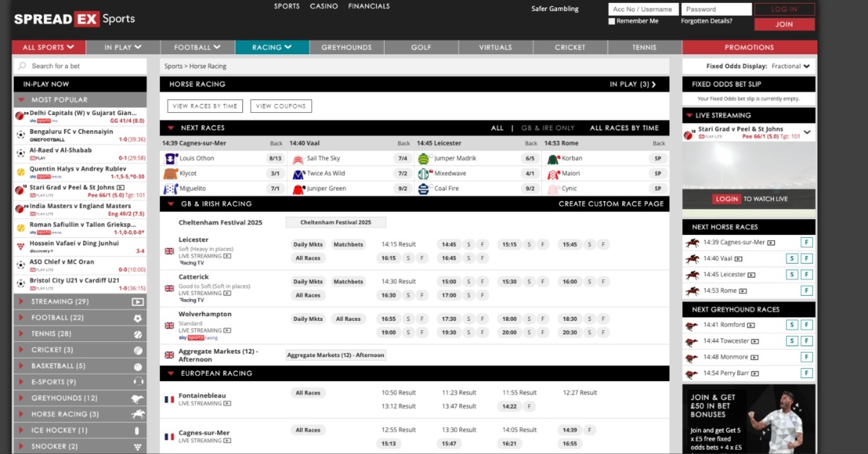Click the video stream icon next to 14:53 Rome
The image size is (868, 454).
tap(742, 291)
